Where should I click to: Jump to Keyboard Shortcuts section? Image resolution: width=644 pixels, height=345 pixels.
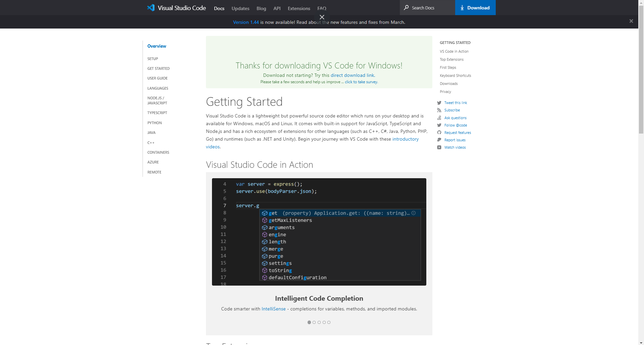click(x=455, y=76)
